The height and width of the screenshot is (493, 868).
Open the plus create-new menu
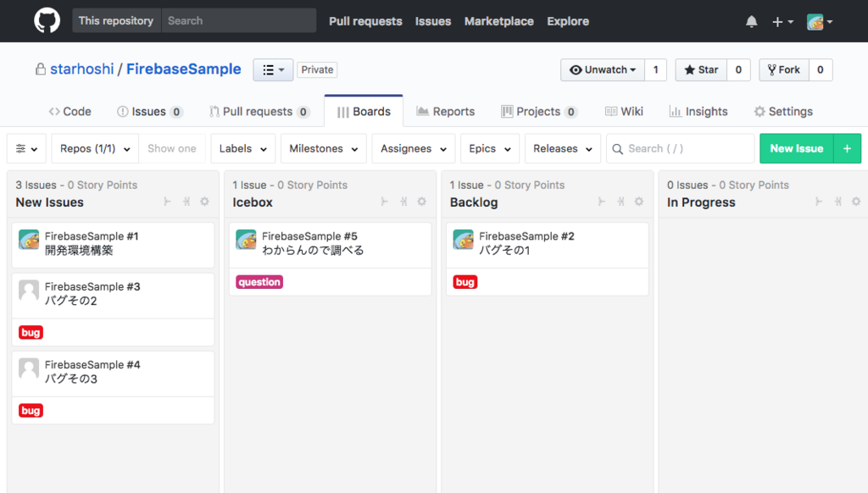pyautogui.click(x=782, y=21)
